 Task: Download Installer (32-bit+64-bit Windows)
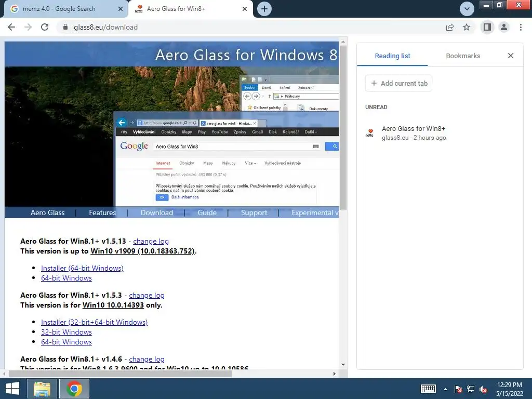tap(95, 322)
